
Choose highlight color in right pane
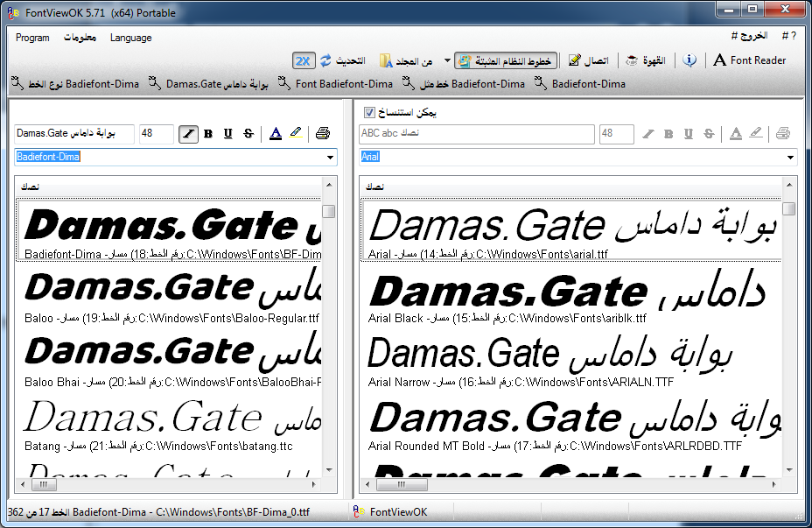tap(756, 134)
